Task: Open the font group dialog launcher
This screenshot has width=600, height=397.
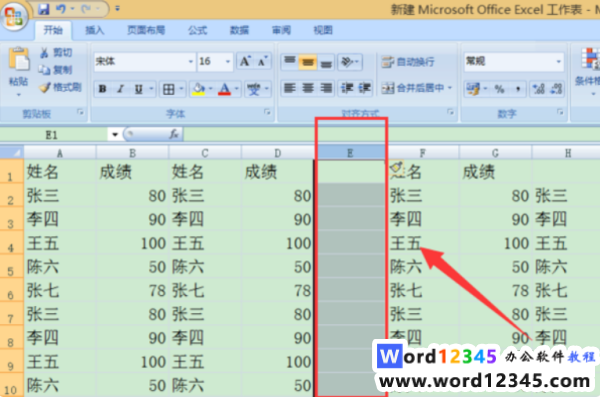Action: 267,112
